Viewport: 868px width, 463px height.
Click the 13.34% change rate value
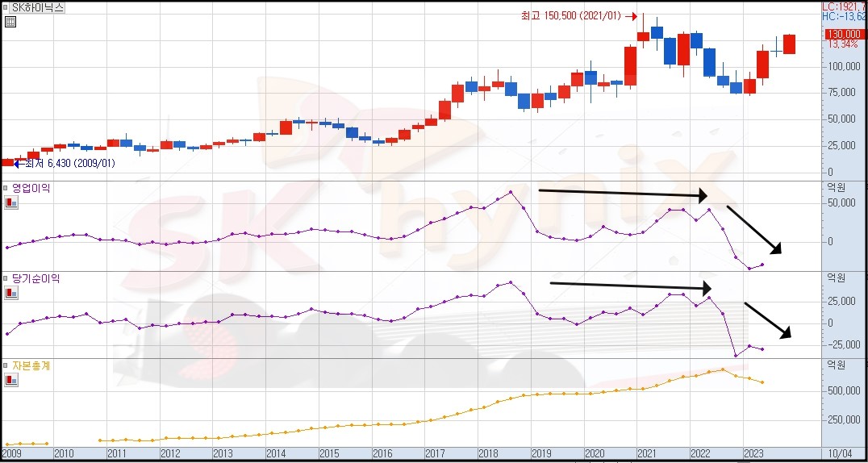point(843,44)
